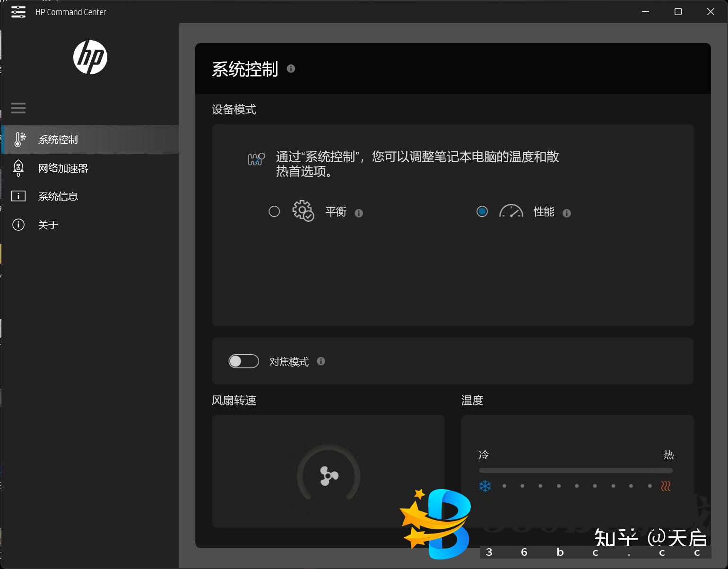Viewport: 728px width, 569px height.
Task: Toggle the 对焦模式 switch
Action: (x=243, y=361)
